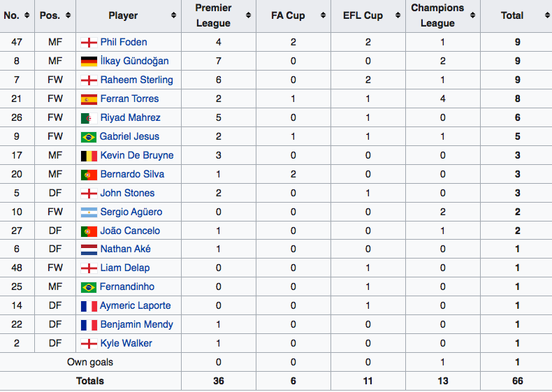Image resolution: width=552 pixels, height=392 pixels.
Task: Click the France flag beside Aymeric Laporte
Action: pos(89,306)
